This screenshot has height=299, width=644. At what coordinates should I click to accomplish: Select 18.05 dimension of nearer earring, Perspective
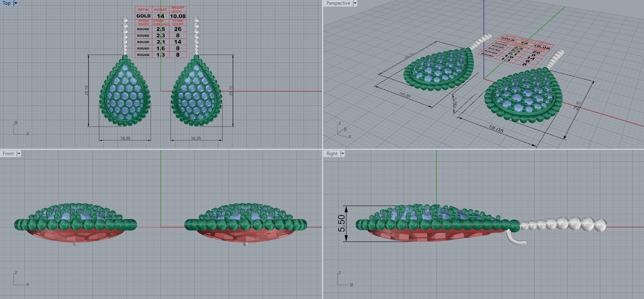pyautogui.click(x=496, y=129)
